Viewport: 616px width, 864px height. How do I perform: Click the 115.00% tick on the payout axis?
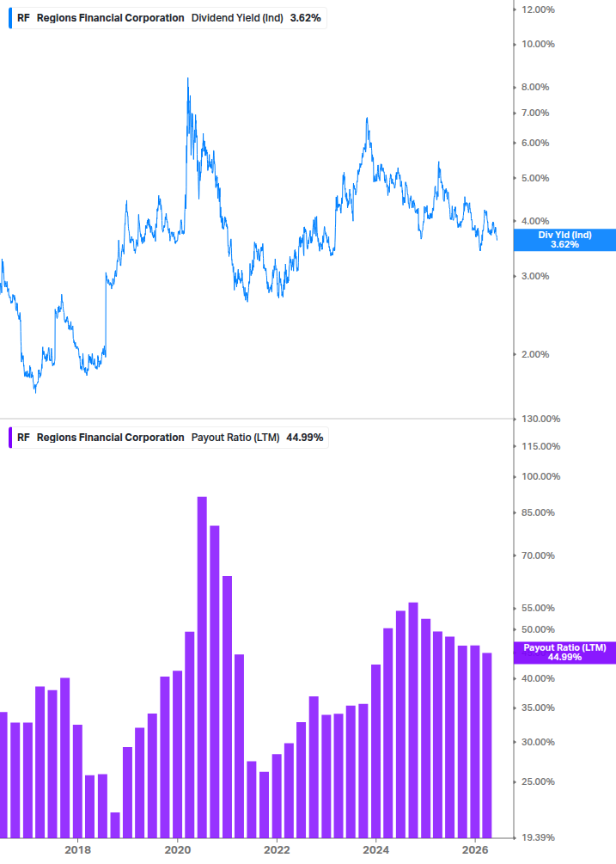pos(540,446)
